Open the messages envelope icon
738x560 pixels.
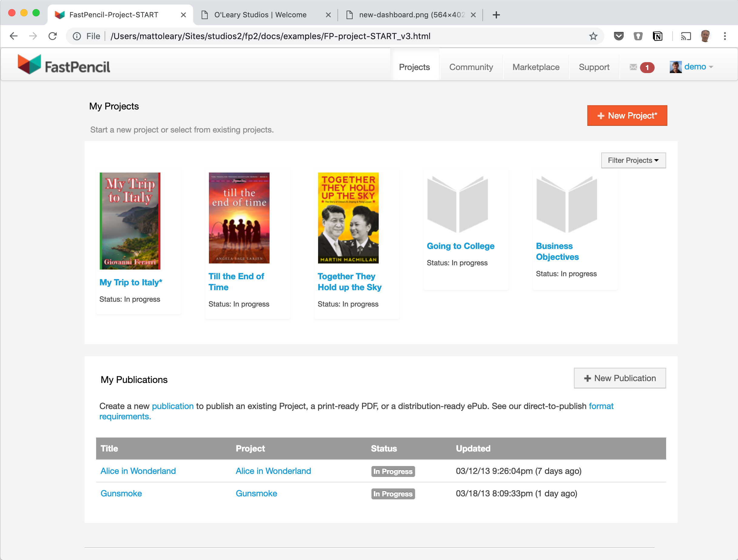pos(633,67)
